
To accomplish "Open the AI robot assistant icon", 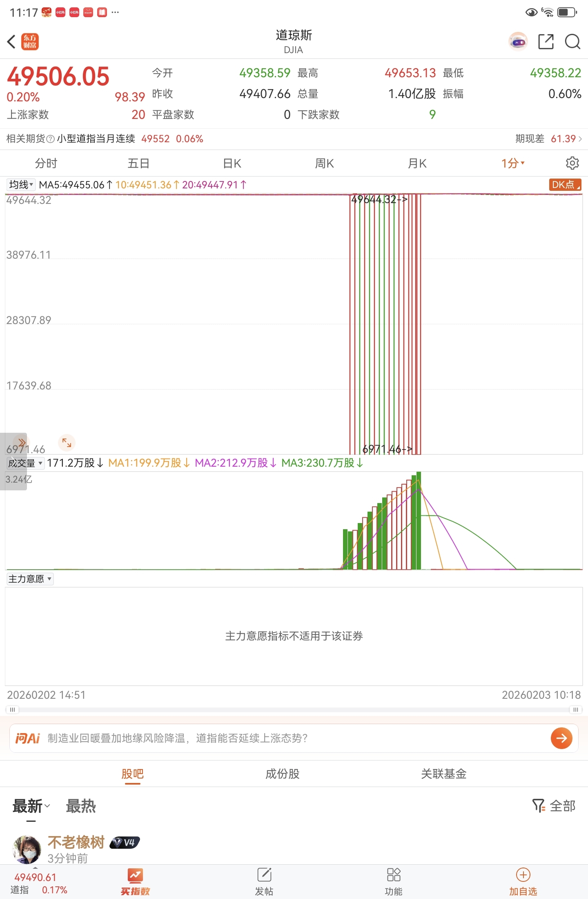I will (518, 42).
